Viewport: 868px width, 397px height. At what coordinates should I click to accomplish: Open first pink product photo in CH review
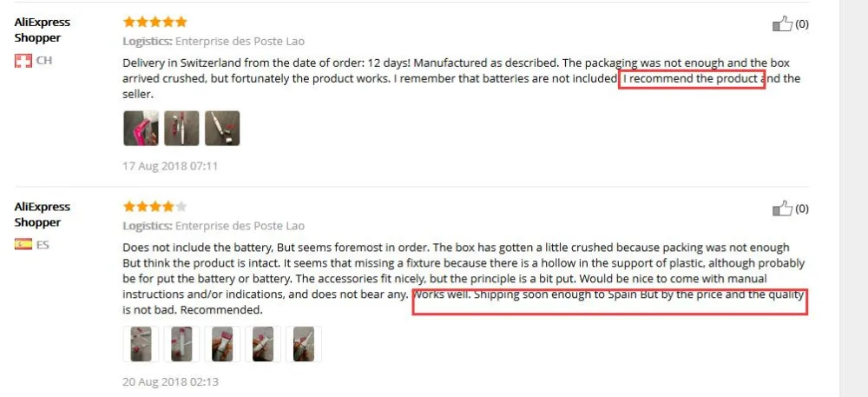tap(141, 129)
